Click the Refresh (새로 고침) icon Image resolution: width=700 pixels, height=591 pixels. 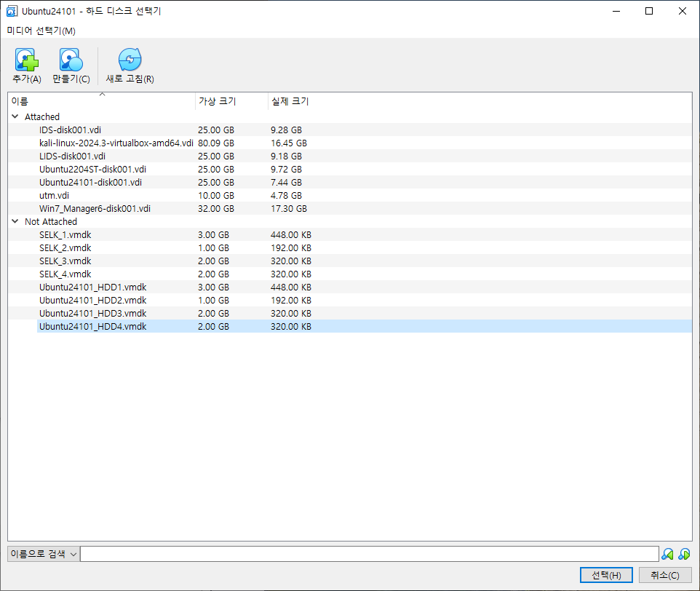pyautogui.click(x=130, y=60)
